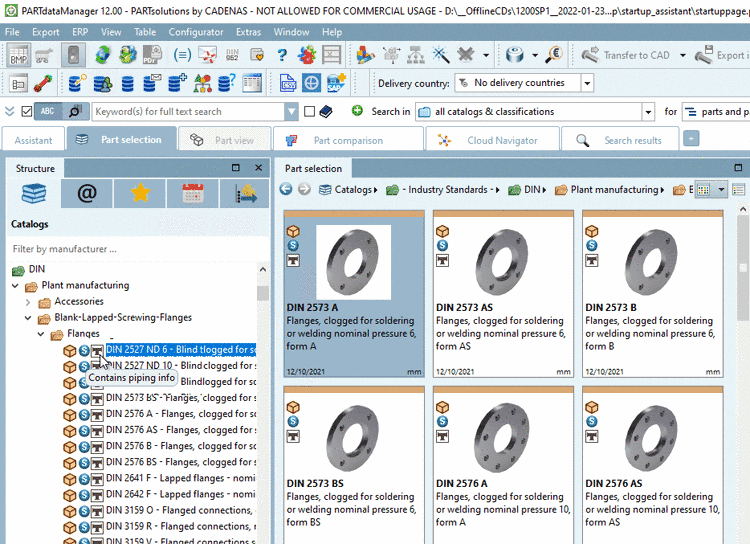Viewport: 750px width, 544px height.
Task: Open the Favorites star tab in Structure panel
Action: pyautogui.click(x=140, y=194)
